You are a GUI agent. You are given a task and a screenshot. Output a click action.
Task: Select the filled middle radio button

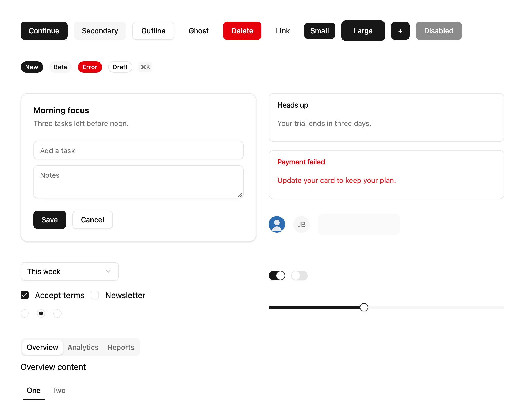(41, 313)
